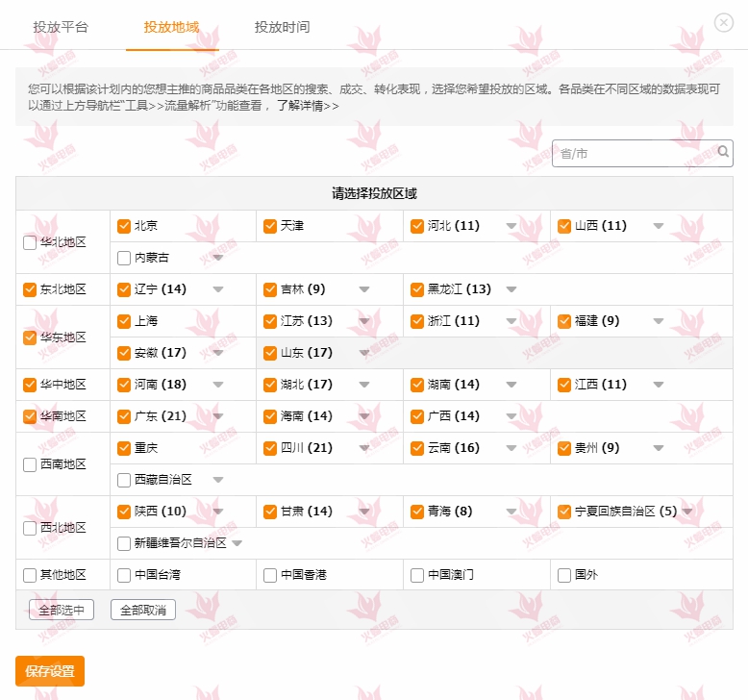The width and height of the screenshot is (748, 700).
Task: Expand the 广东 city dropdown arrow
Action: coord(218,416)
